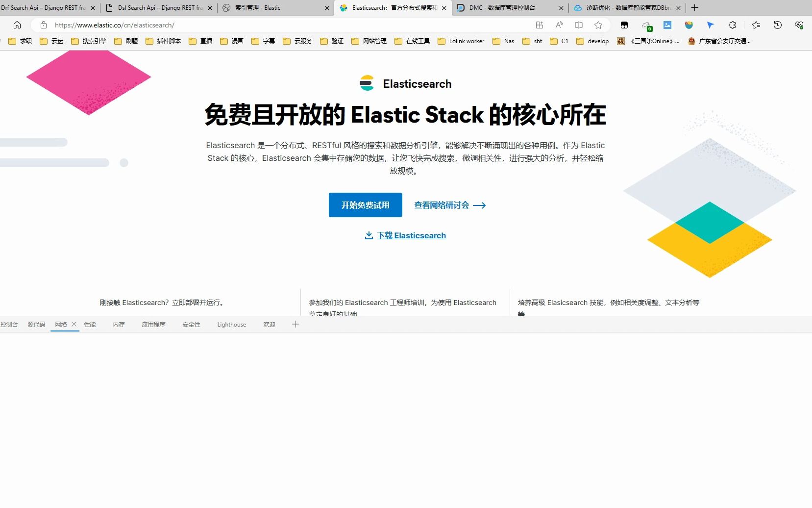
Task: Click the Elasticsearch logo icon
Action: (367, 83)
